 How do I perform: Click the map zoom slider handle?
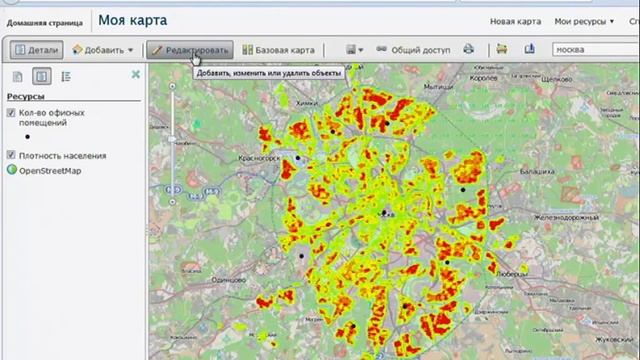172,139
